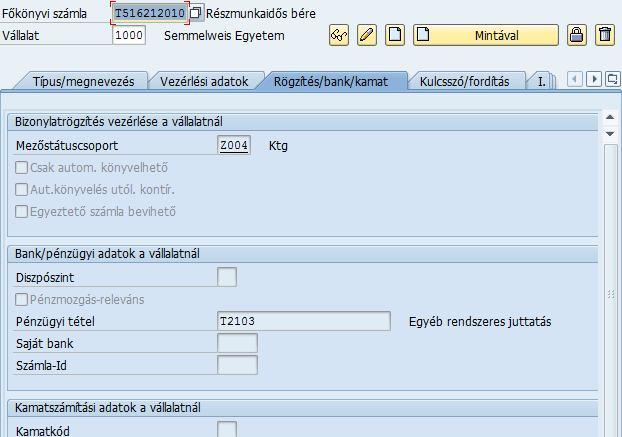Click the Diszpószint label
Screen dimensions: 622x437
coord(45,278)
